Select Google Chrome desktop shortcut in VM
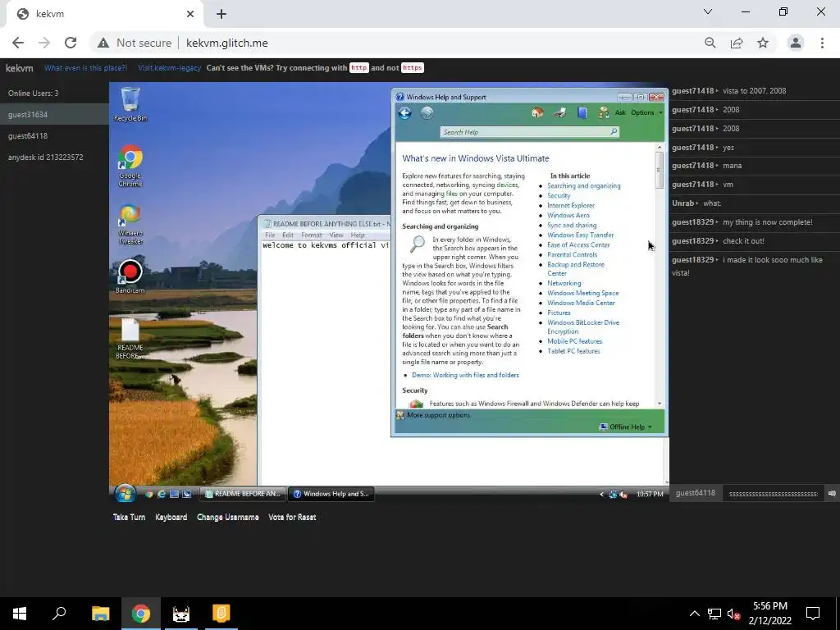The width and height of the screenshot is (840, 630). [130, 166]
